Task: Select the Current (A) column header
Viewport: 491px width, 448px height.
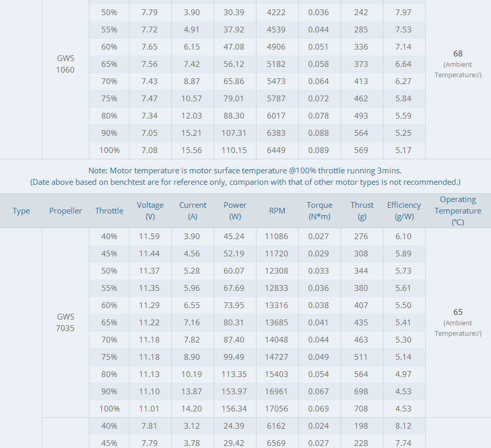Action: click(192, 210)
